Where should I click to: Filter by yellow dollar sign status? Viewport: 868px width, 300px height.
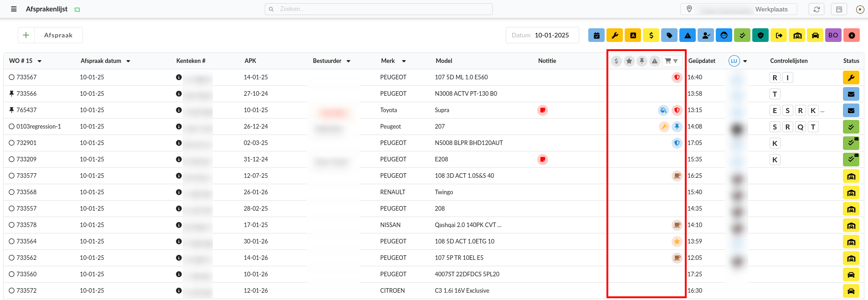[x=651, y=35]
